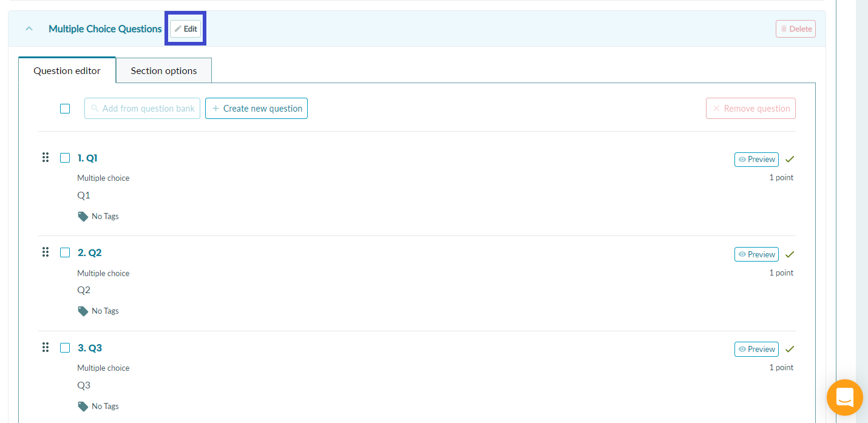This screenshot has width=868, height=423.
Task: Collapse the Multiple Choice Questions section chevron
Action: (x=29, y=29)
